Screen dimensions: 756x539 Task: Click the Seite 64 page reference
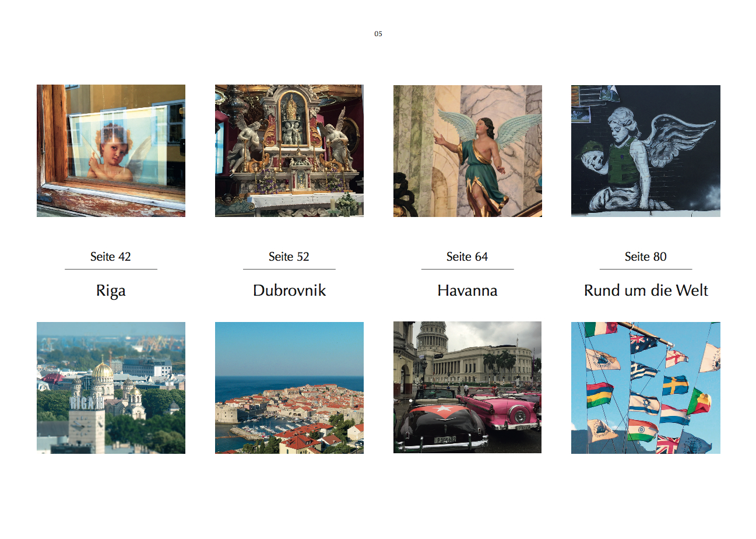tap(467, 257)
